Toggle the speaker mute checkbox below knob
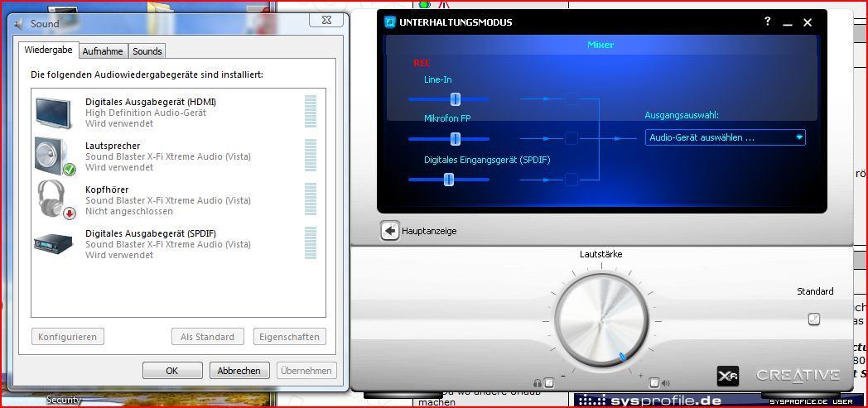868x408 pixels. click(654, 382)
